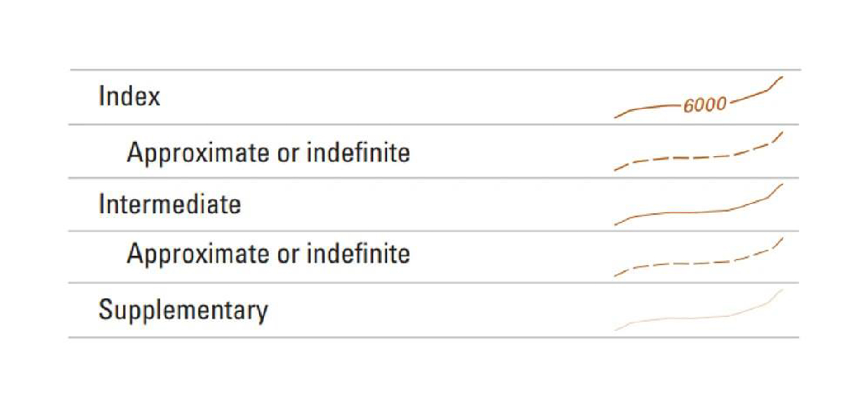This screenshot has width=868, height=407.
Task: Click the first Approximate or indefinite label
Action: click(x=269, y=152)
